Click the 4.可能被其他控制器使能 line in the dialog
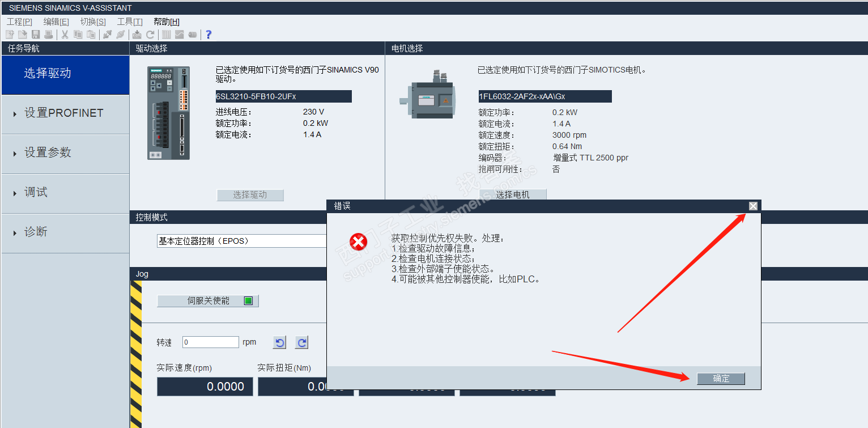The width and height of the screenshot is (868, 428). click(466, 279)
